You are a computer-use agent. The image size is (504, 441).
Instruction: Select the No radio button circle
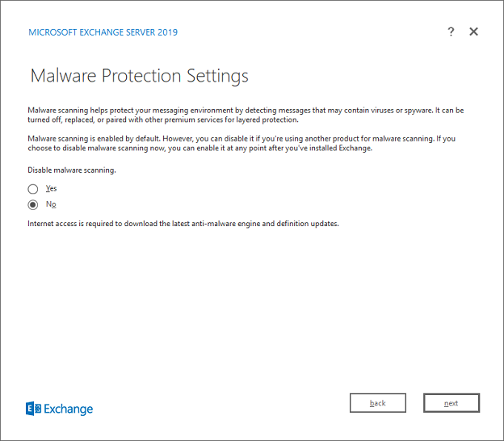(33, 205)
